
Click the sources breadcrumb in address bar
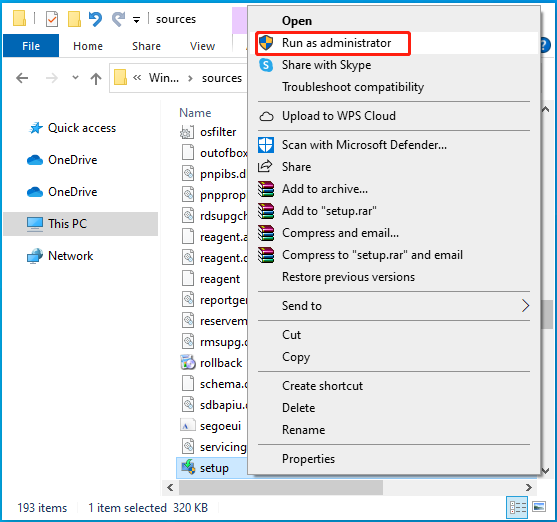222,78
